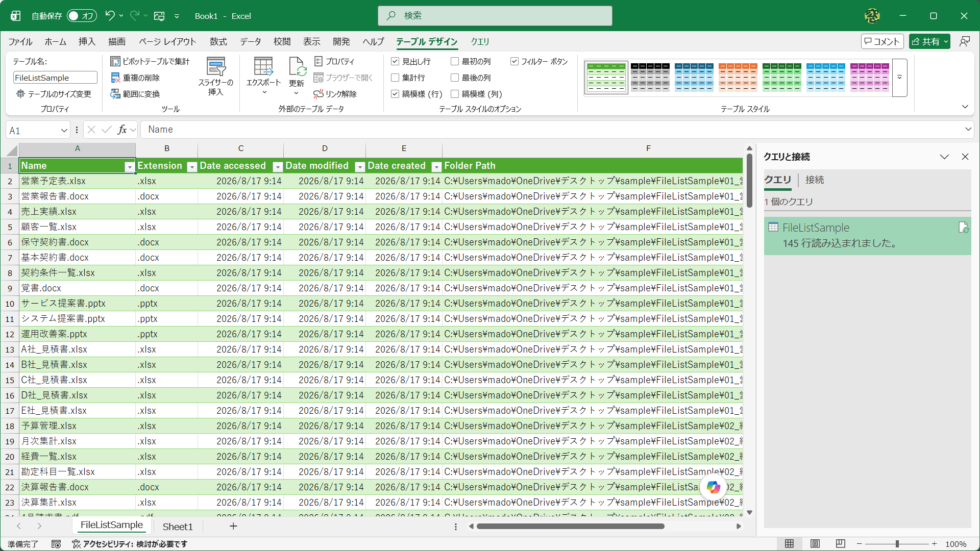Open the Home (ホーム) tab
The height and width of the screenshot is (551, 980).
(x=55, y=42)
